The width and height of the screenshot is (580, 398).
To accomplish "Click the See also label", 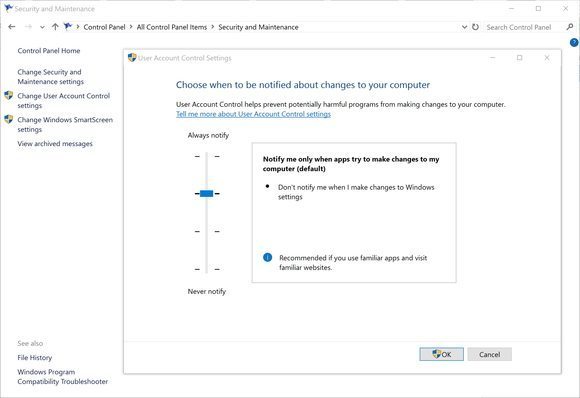I will (30, 343).
